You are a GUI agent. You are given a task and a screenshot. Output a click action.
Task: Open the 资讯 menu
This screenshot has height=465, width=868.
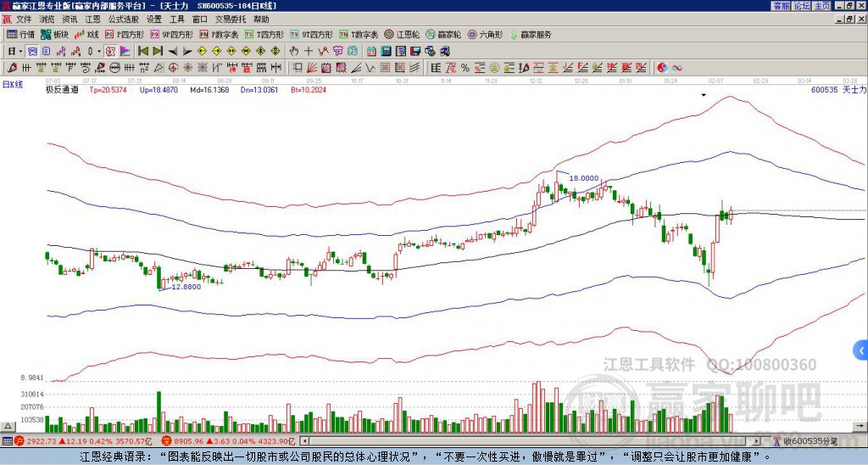(x=70, y=20)
